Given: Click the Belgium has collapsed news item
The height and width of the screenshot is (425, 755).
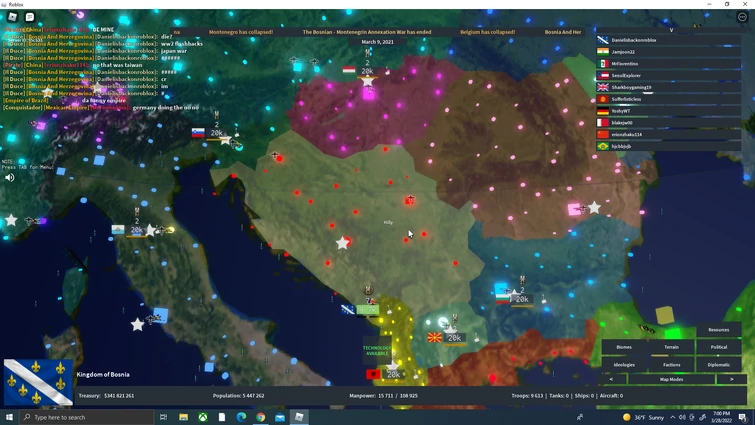Looking at the screenshot, I should click(x=487, y=32).
